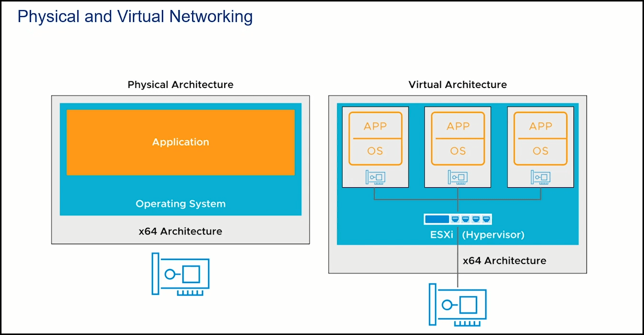Click the 'Operating System' label

click(x=181, y=204)
